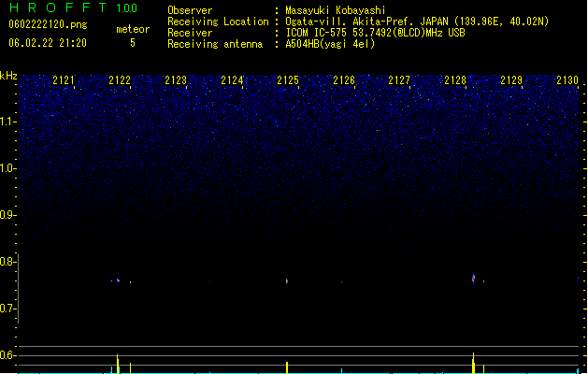Click the 0.8 kHz axis tick label
This screenshot has height=374, width=588.
[7, 262]
